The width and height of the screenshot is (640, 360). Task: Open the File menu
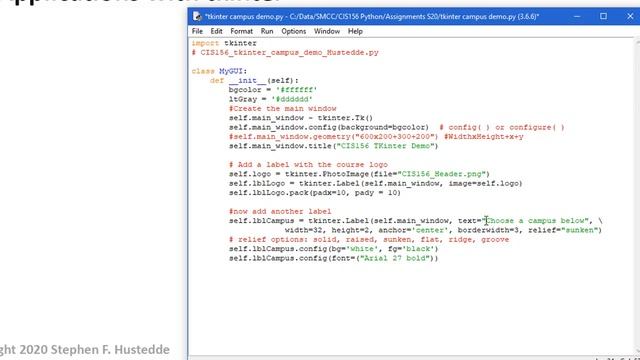197,31
